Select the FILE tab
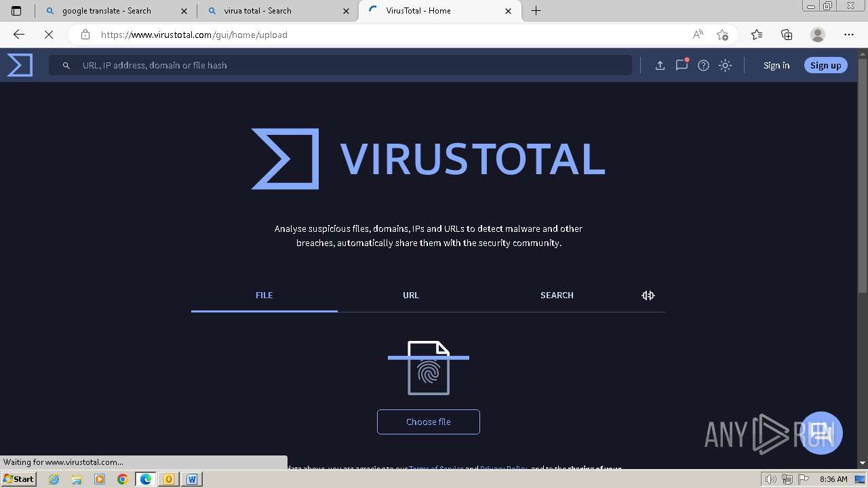Image resolution: width=868 pixels, height=488 pixels. (264, 296)
